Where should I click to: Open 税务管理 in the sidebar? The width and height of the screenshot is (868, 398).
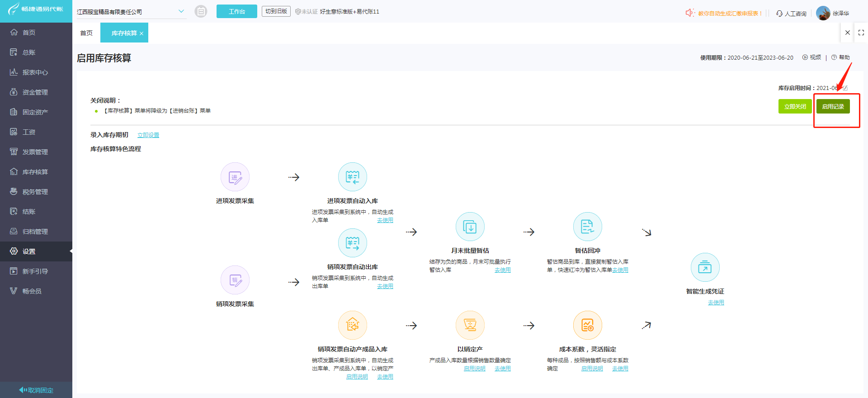click(x=35, y=192)
